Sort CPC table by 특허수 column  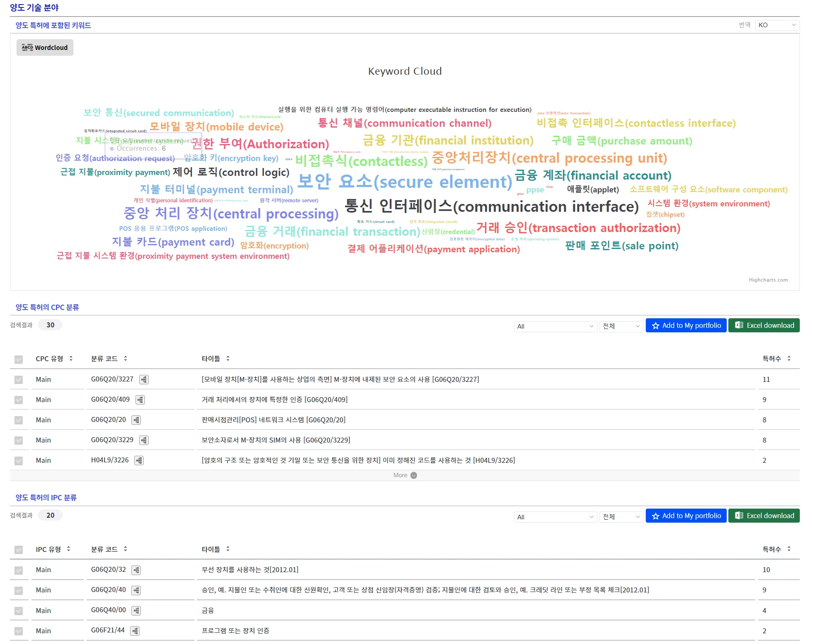point(789,358)
